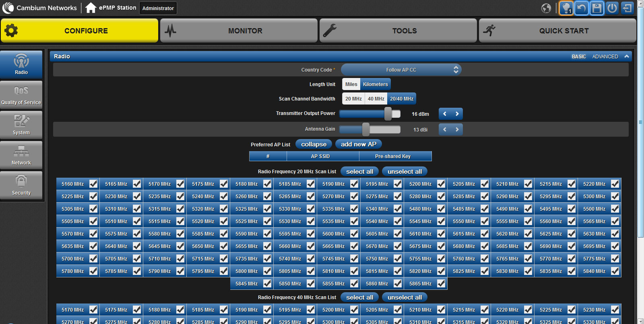Collapse the Preferred AP List
The image size is (644, 324).
tap(314, 144)
